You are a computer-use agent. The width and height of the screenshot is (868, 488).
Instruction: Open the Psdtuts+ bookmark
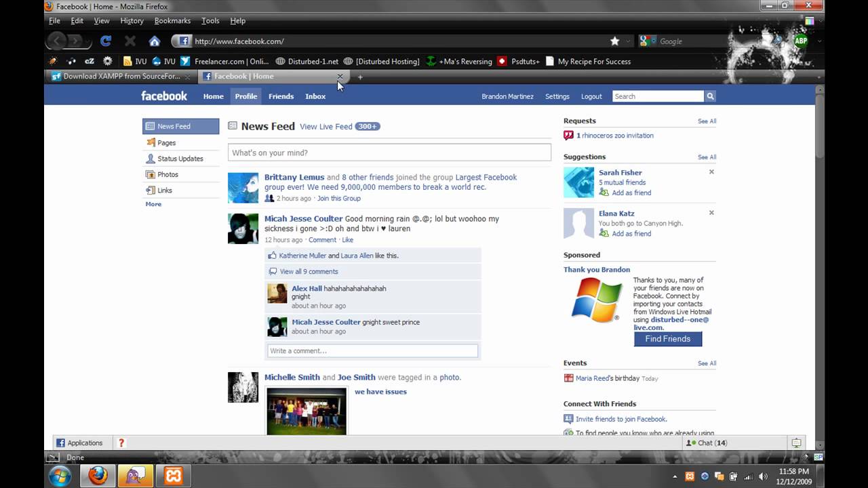point(519,61)
